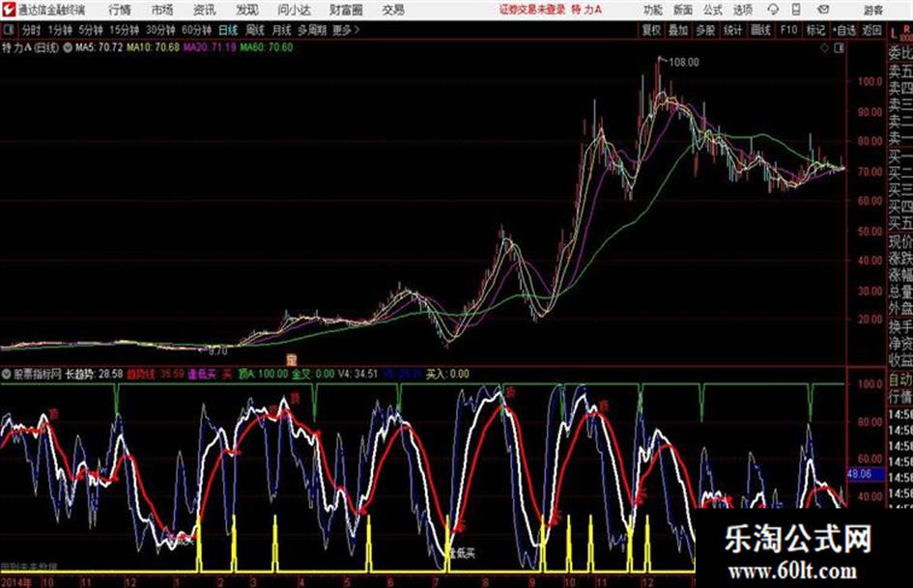
Task: Expand the MA indicator settings dropdown arrow
Action: coord(68,47)
